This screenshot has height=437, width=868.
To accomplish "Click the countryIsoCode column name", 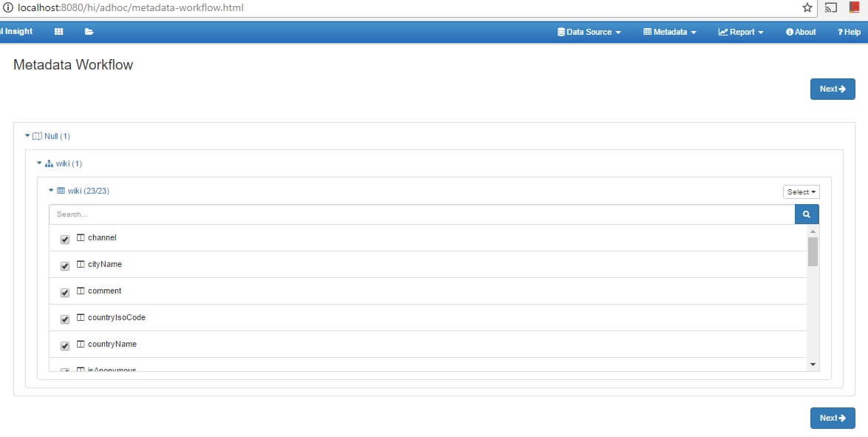I will coord(116,317).
